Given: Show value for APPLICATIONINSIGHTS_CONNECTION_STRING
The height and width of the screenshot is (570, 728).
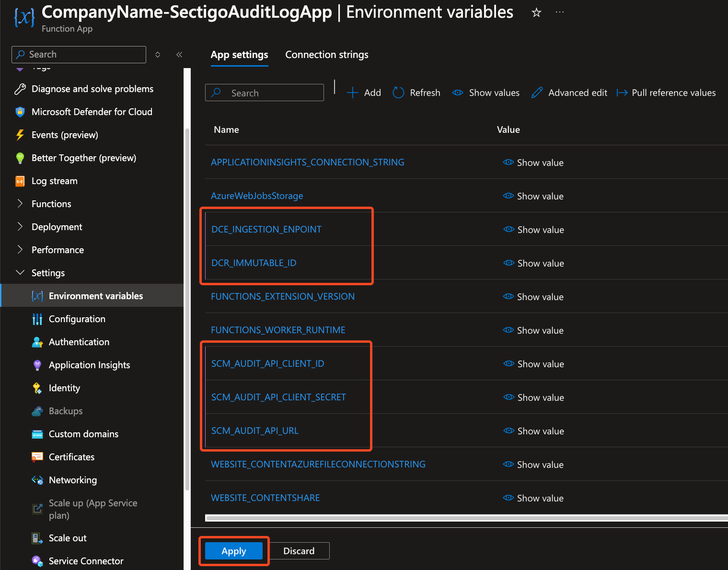Looking at the screenshot, I should (533, 163).
